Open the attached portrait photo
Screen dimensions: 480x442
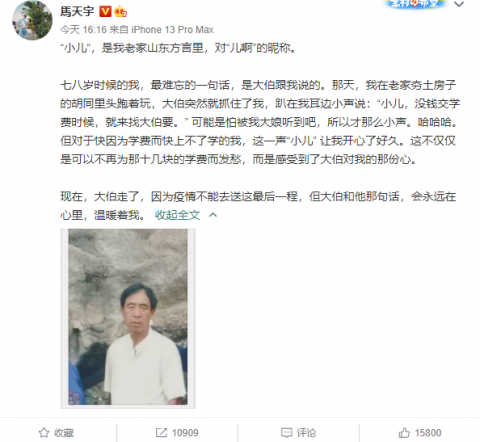(128, 318)
